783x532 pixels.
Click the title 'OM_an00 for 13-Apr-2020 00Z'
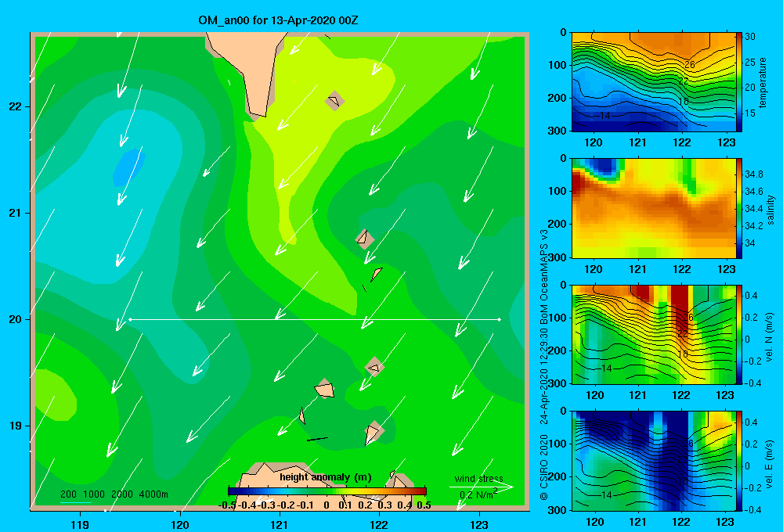(278, 20)
